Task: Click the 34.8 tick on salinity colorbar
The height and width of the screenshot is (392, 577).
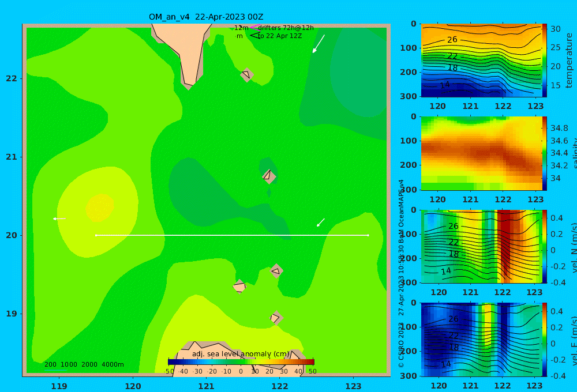Action: pyautogui.click(x=559, y=128)
